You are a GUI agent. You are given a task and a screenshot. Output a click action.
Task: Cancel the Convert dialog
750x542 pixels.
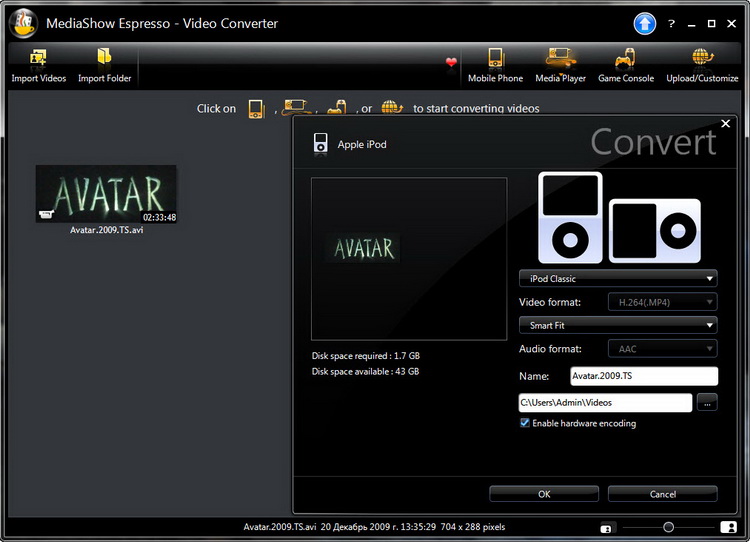coord(662,494)
